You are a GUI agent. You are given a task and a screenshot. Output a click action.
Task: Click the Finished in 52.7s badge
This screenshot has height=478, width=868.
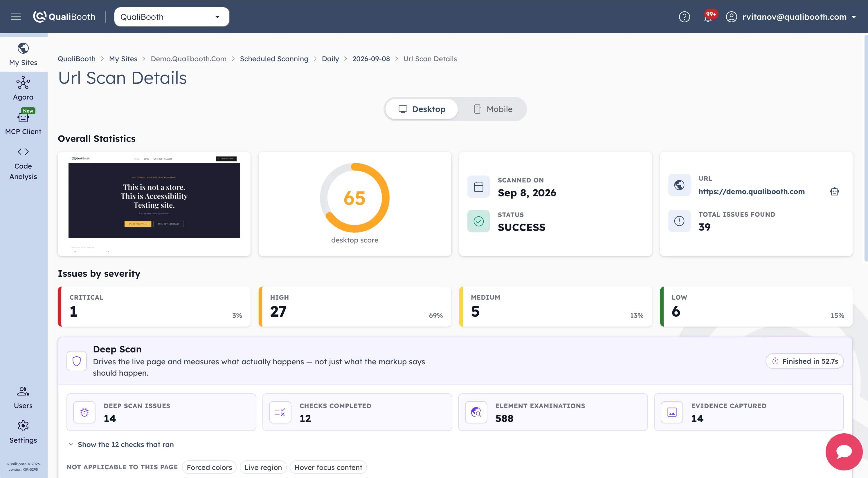(805, 361)
